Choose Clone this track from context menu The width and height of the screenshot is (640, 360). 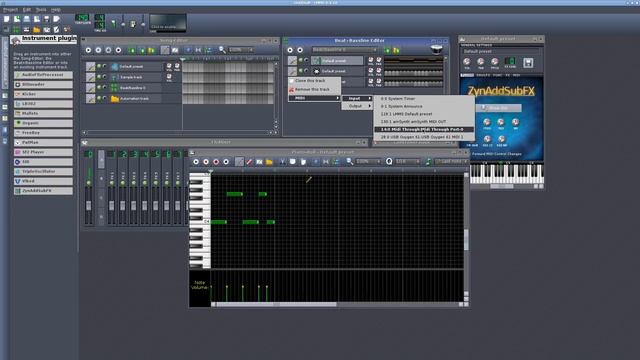(x=314, y=81)
